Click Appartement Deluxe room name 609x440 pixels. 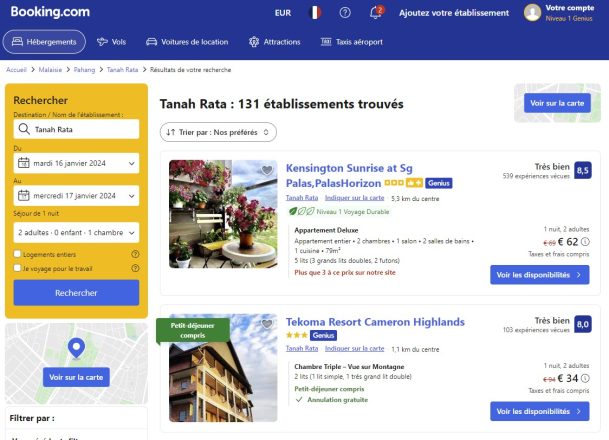coord(326,230)
